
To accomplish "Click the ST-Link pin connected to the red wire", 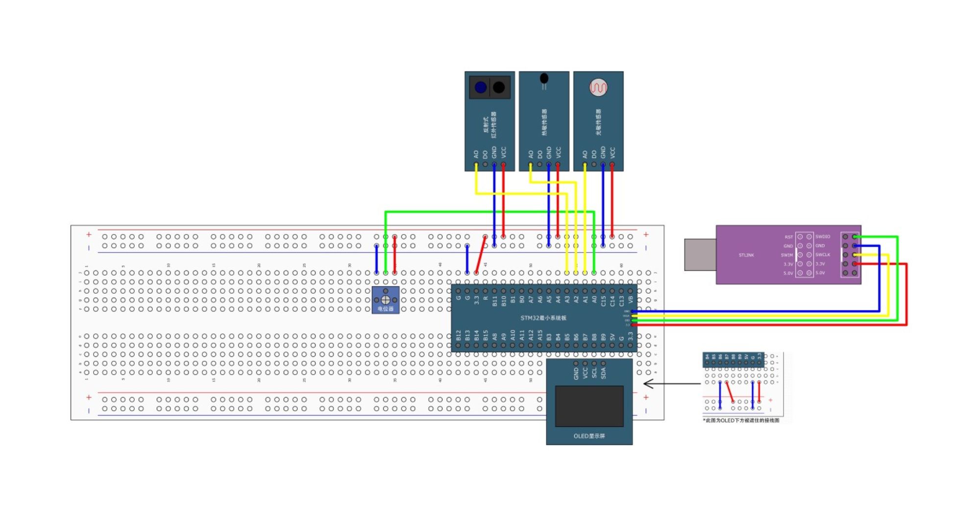I will [x=855, y=264].
